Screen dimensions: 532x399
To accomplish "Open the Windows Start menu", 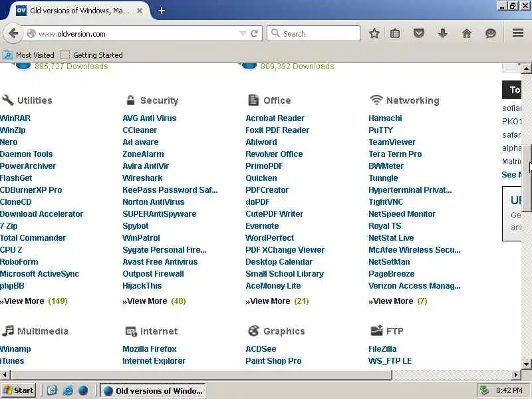I will (x=19, y=390).
